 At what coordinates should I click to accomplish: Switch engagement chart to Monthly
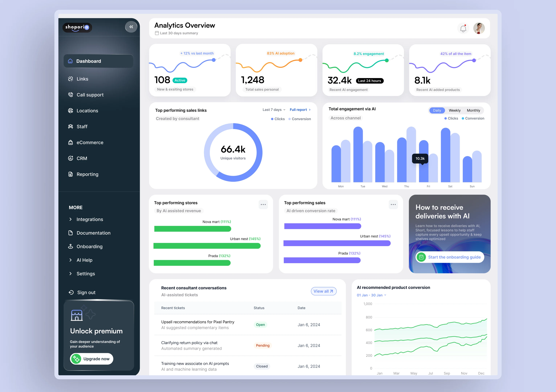tap(473, 110)
